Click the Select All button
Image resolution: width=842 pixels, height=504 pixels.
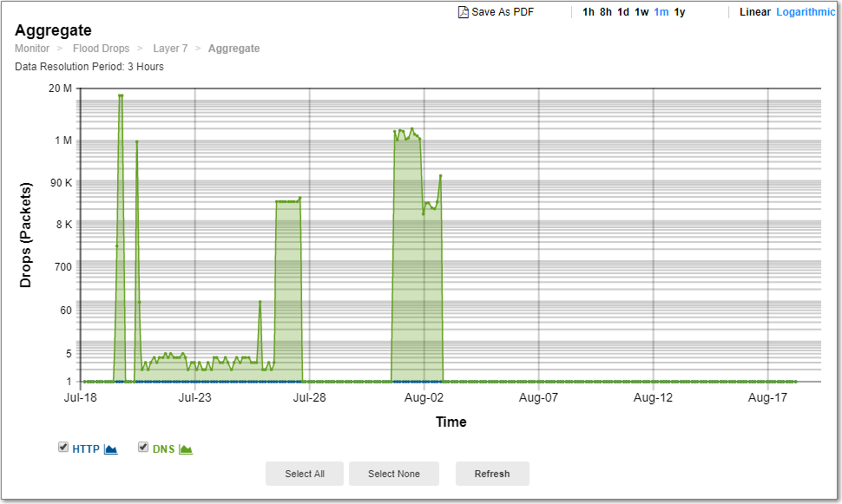point(304,474)
